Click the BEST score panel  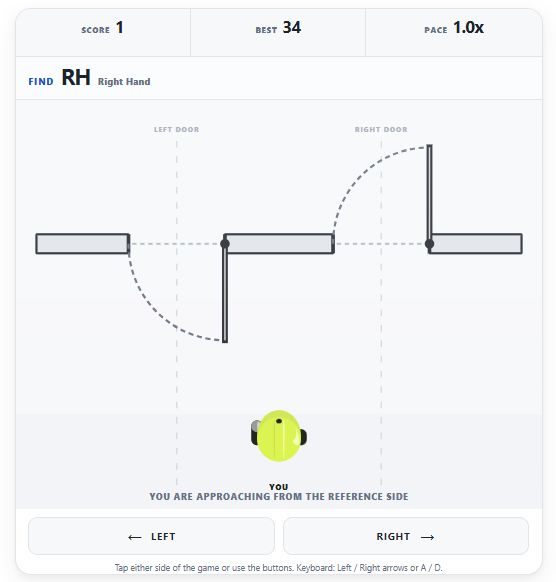tap(278, 33)
